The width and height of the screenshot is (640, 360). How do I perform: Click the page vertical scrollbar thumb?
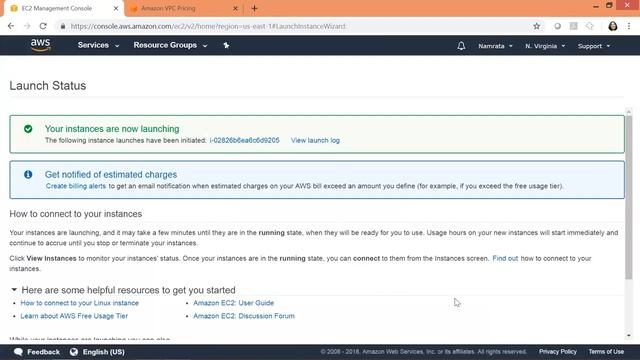pos(629,198)
